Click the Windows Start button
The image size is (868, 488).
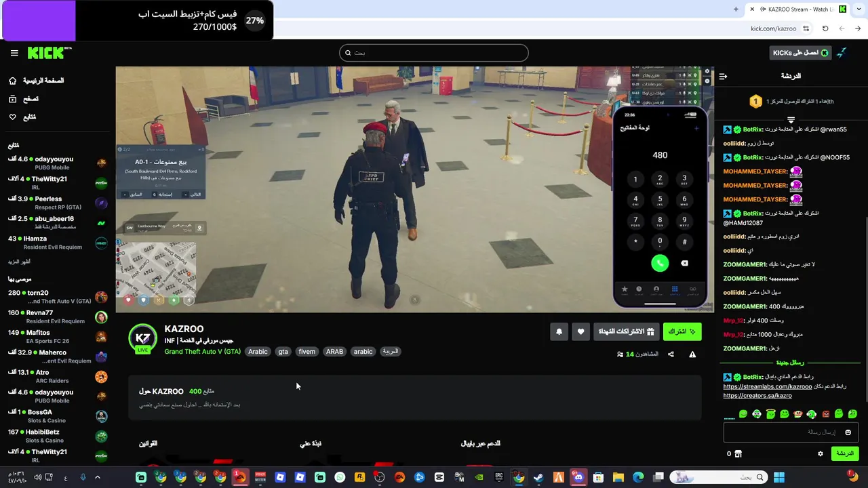point(779,477)
